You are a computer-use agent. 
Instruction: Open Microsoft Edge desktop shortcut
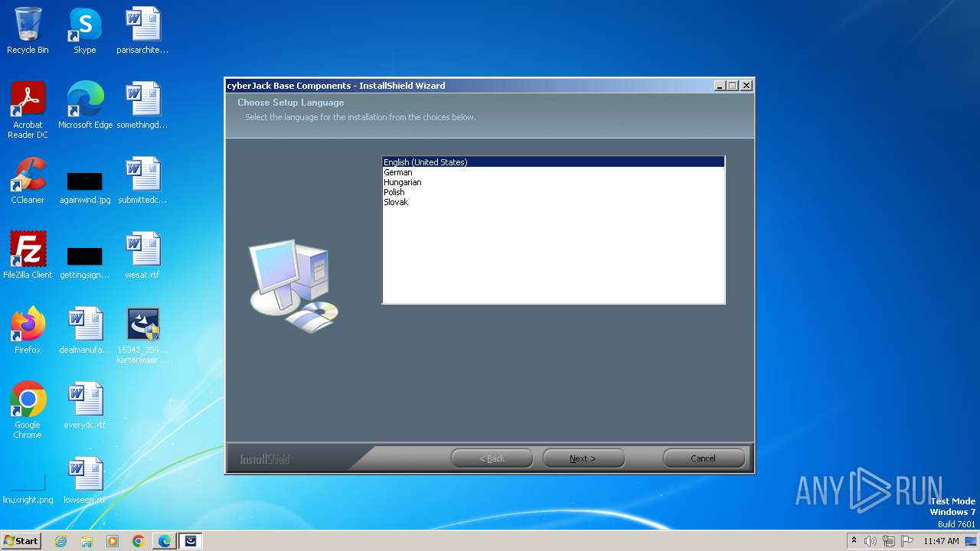point(85,106)
